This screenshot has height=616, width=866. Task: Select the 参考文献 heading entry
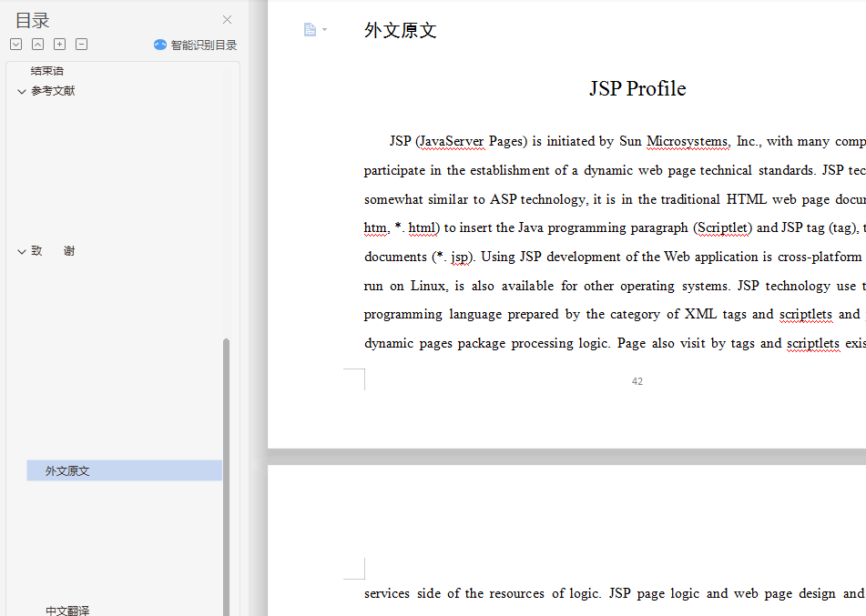pyautogui.click(x=53, y=90)
